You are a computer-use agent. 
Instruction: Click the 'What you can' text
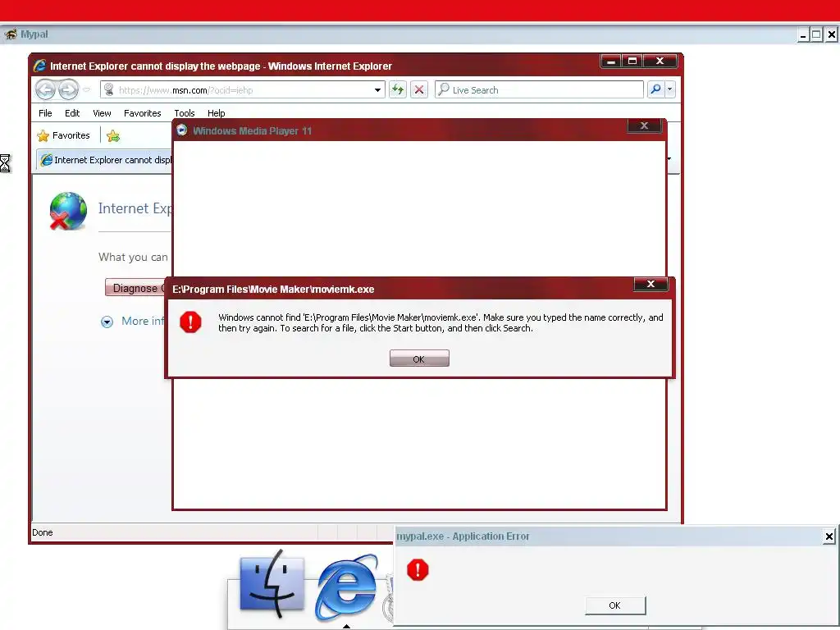[133, 257]
